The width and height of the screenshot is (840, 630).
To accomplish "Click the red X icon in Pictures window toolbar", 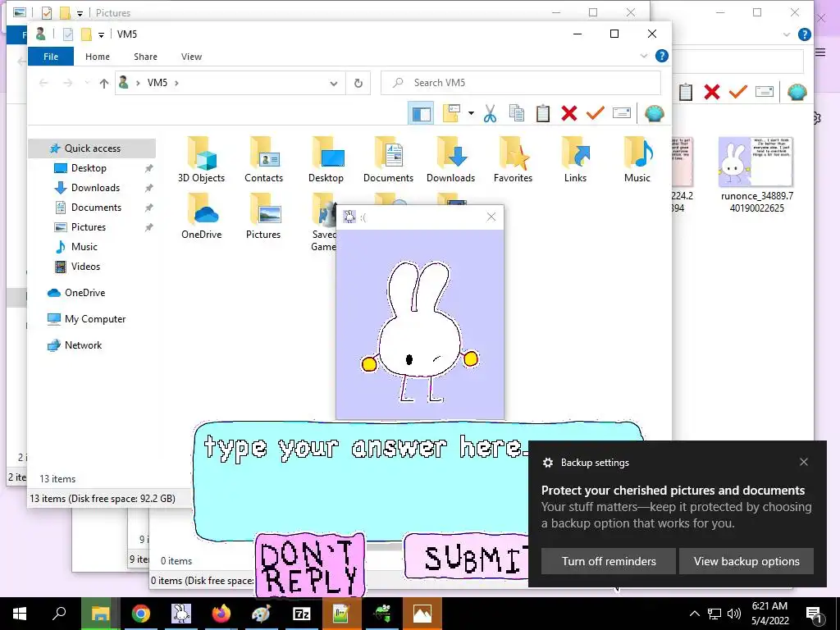I will pos(712,92).
